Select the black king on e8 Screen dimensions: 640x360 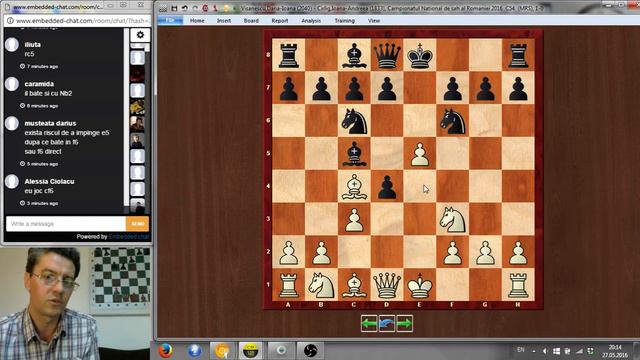pos(420,55)
